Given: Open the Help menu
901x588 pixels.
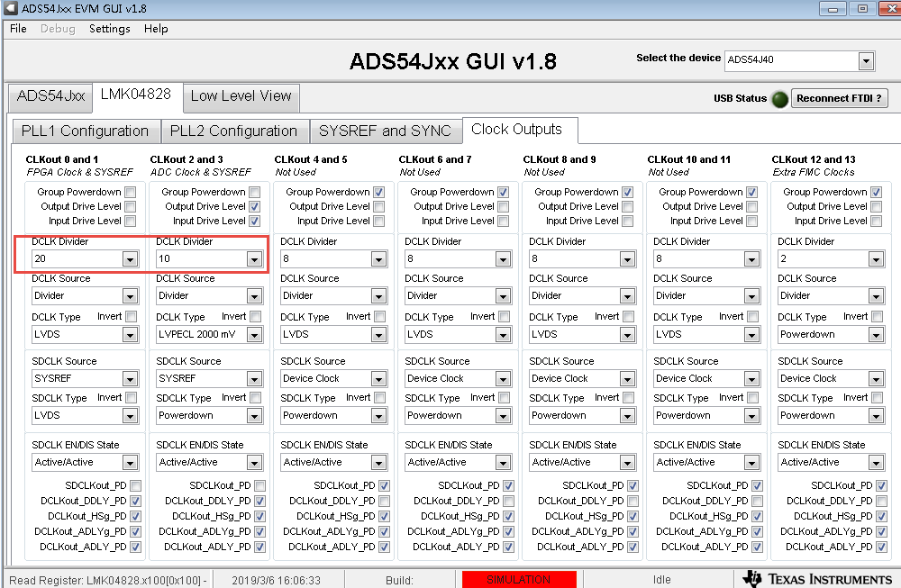Looking at the screenshot, I should pyautogui.click(x=156, y=29).
